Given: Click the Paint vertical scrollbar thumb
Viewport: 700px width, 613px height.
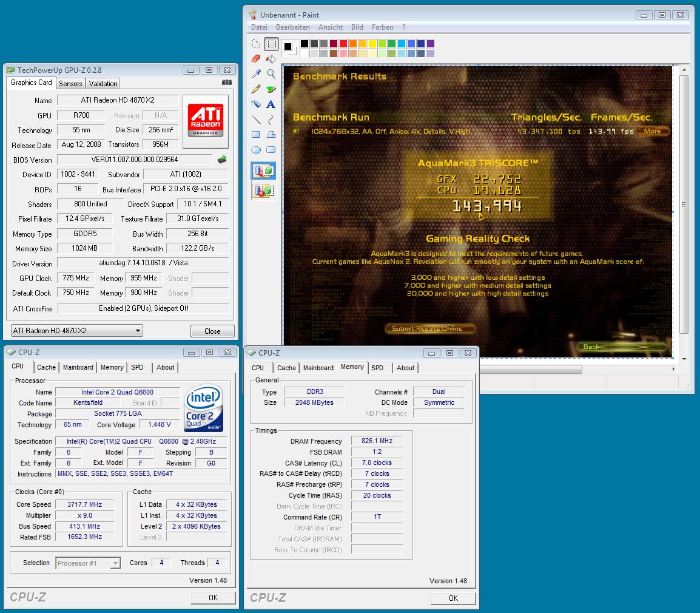Looking at the screenshot, I should (684, 204).
